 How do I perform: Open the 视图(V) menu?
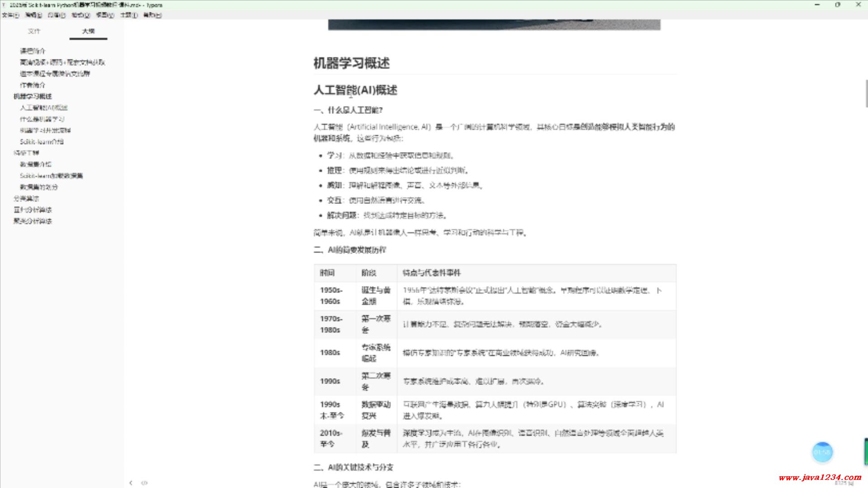pos(105,15)
